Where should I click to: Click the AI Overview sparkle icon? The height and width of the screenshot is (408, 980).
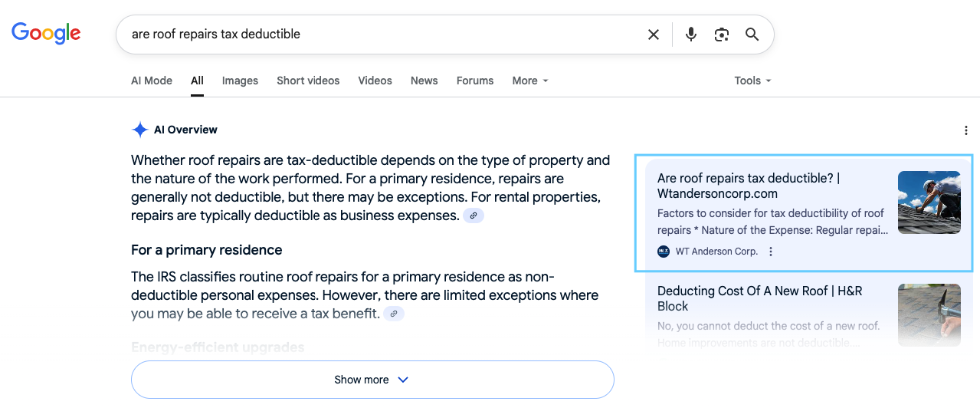[x=140, y=130]
